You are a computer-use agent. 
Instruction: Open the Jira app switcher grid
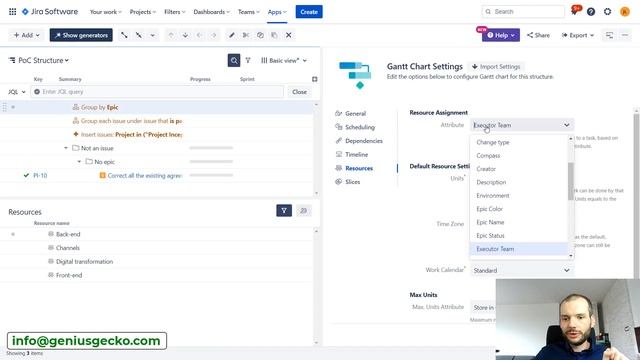13,12
